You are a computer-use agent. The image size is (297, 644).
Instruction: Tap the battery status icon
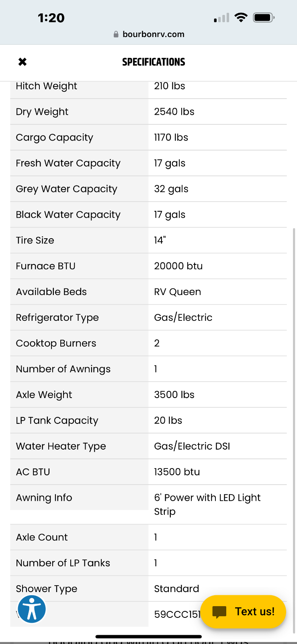pyautogui.click(x=263, y=17)
